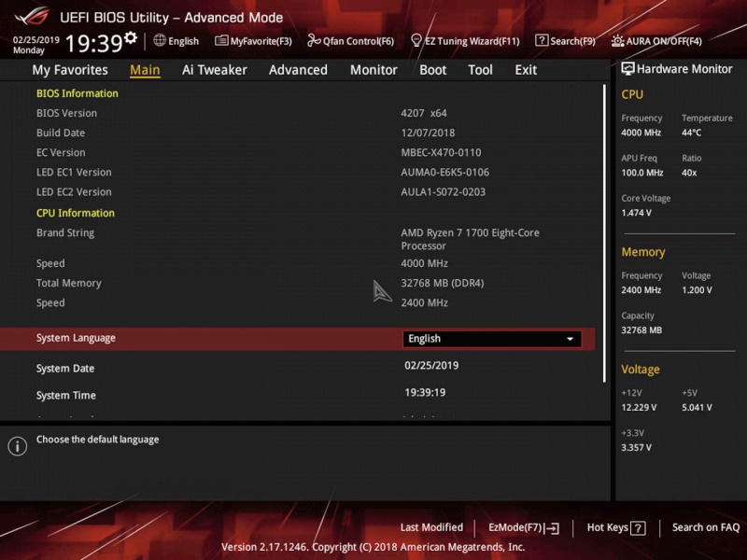Click Total Memory value 32768 MB (DDR4)
Screen dimensions: 747x560
click(x=442, y=284)
